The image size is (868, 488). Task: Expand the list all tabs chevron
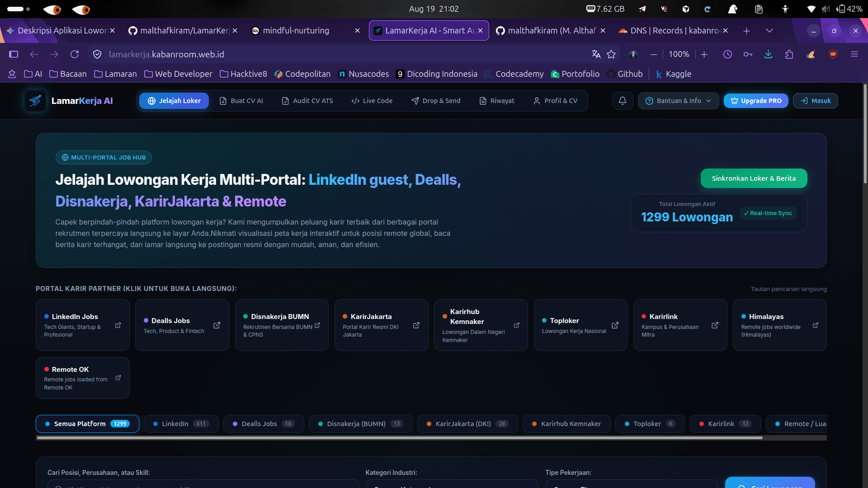point(769,31)
